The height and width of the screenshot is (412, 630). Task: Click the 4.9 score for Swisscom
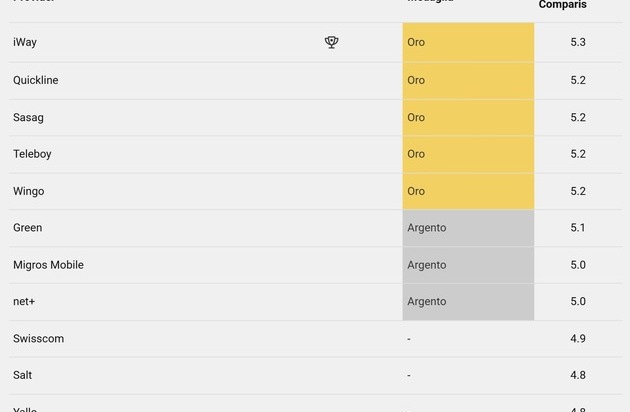578,338
